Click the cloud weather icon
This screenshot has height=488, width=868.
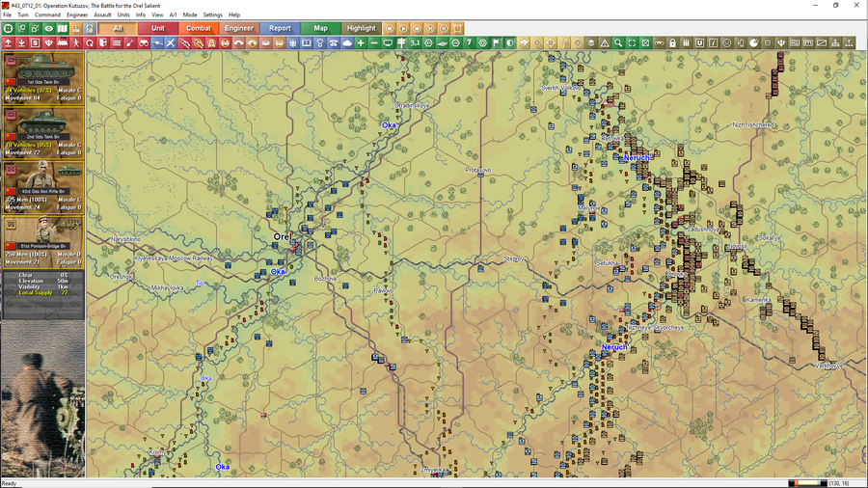point(347,43)
